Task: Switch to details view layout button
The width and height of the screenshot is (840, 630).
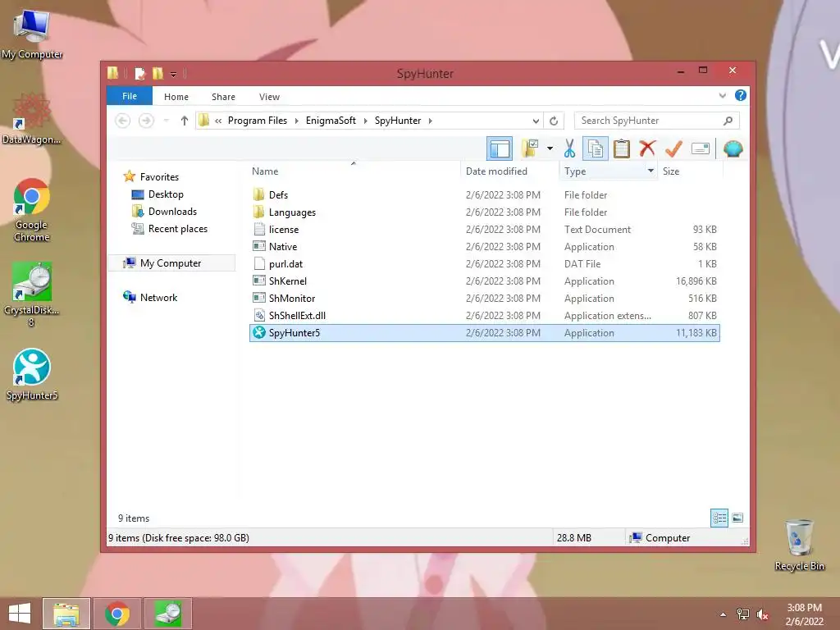Action: click(719, 518)
